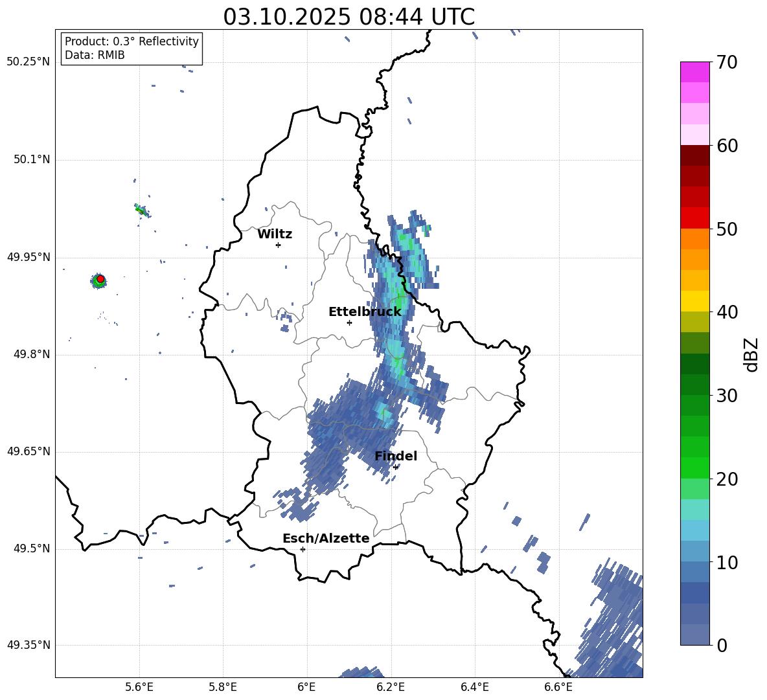
Task: Click the bright red colorbar band just above 50
Action: click(x=694, y=218)
